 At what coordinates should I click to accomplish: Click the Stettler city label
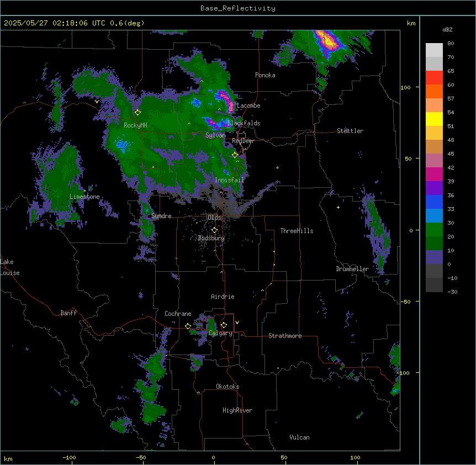pyautogui.click(x=350, y=131)
